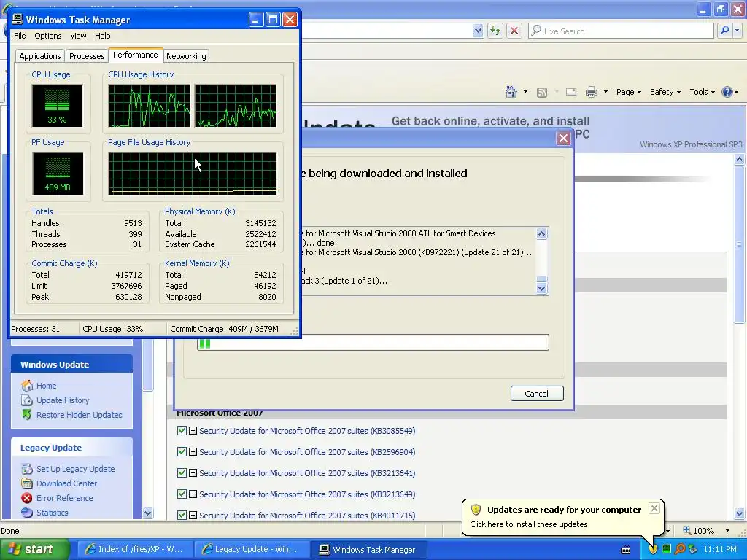Viewport: 747px width, 560px height.
Task: Open the Print button dropdown arrow
Action: [x=605, y=92]
